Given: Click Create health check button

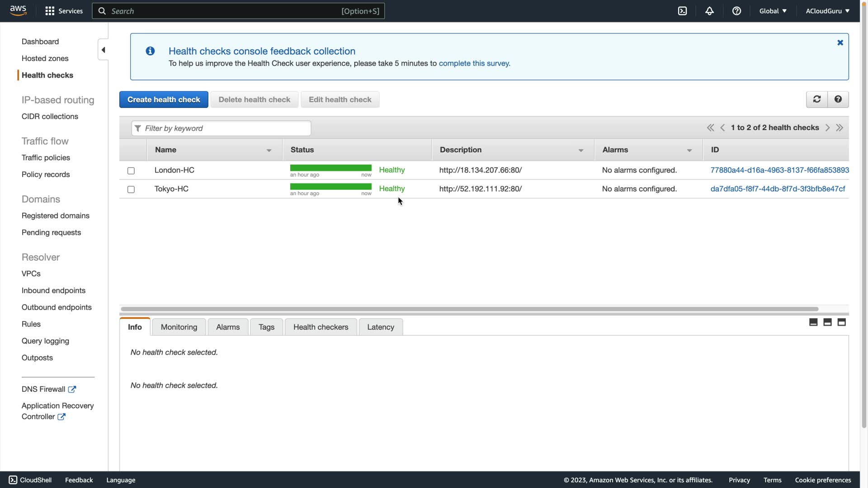Looking at the screenshot, I should pyautogui.click(x=164, y=99).
